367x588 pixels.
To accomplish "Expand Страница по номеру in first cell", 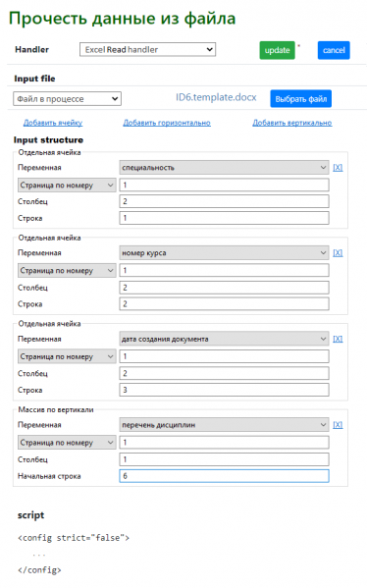I will click(x=67, y=186).
